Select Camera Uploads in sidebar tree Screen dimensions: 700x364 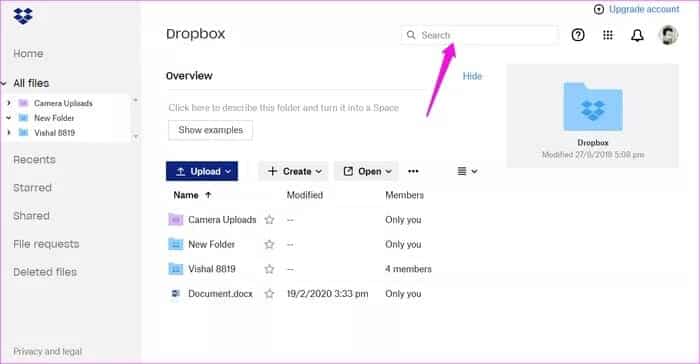tap(63, 103)
